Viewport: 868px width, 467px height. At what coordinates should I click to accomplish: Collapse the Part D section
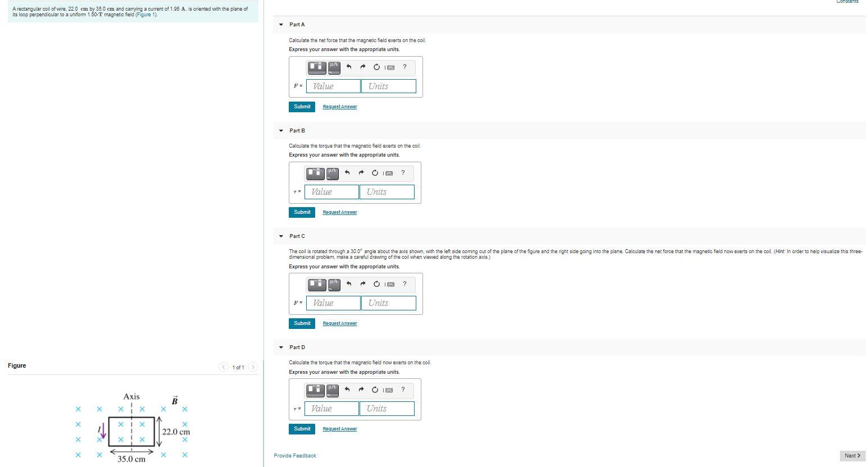coord(281,347)
